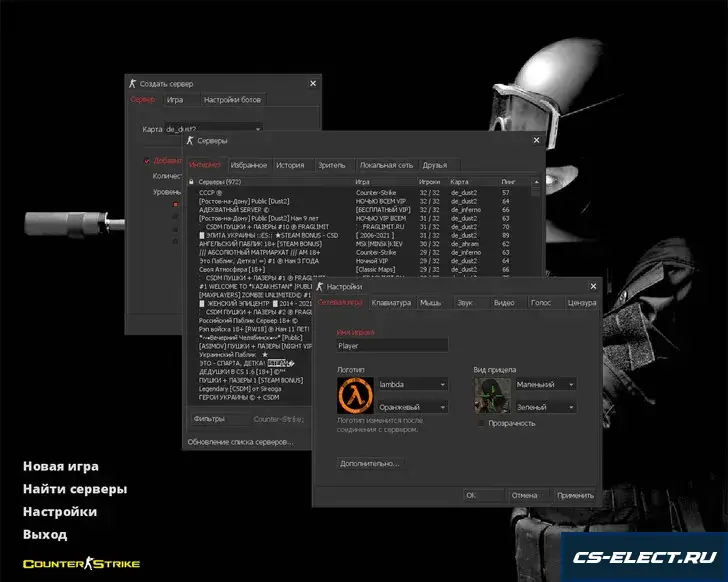Open the Оранжевый logo color dropdown
Viewport: 728px width, 582px height.
tap(413, 407)
